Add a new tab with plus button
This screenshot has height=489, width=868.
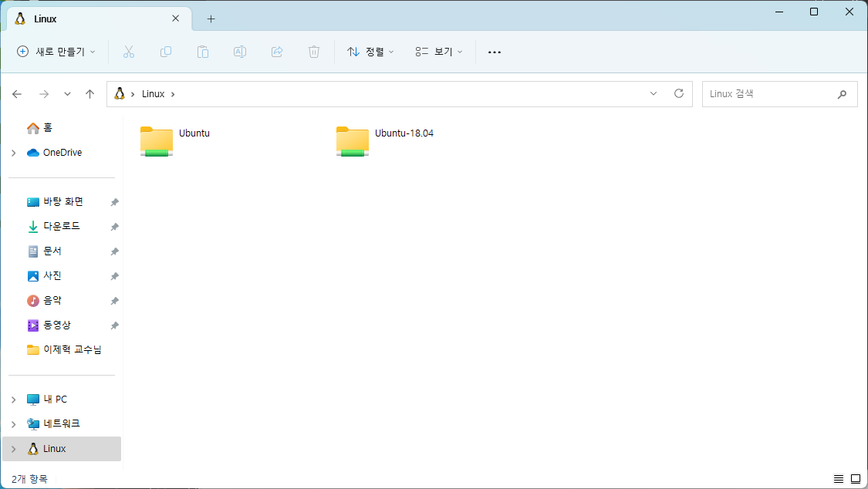pyautogui.click(x=211, y=19)
